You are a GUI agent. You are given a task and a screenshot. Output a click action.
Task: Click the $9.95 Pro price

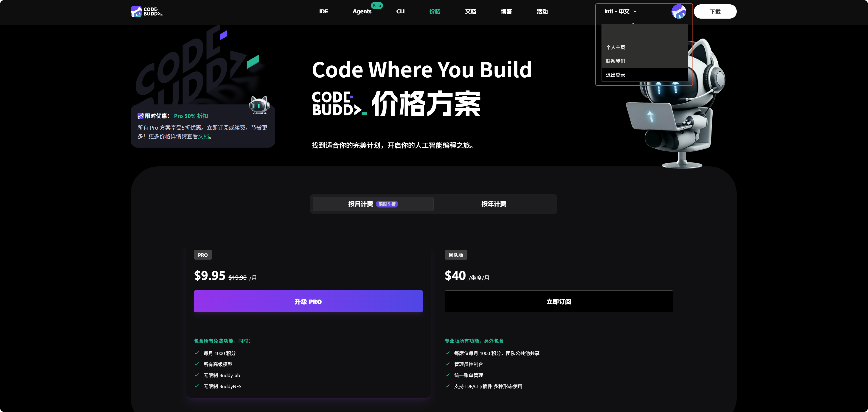pos(210,276)
